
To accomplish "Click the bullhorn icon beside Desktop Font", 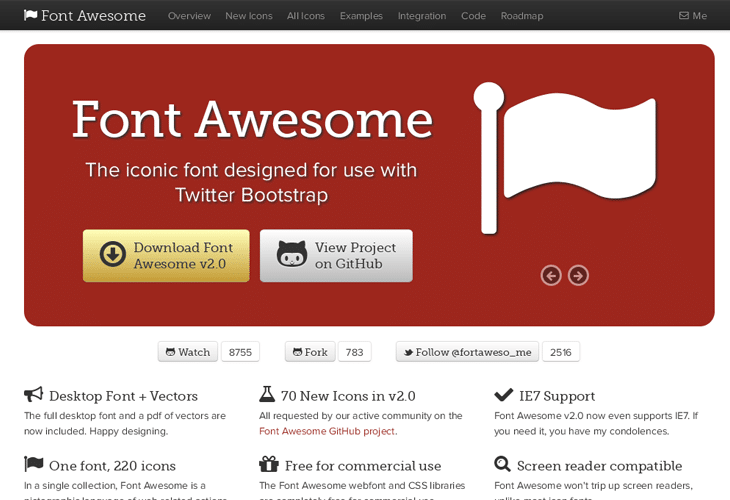I will click(x=34, y=395).
